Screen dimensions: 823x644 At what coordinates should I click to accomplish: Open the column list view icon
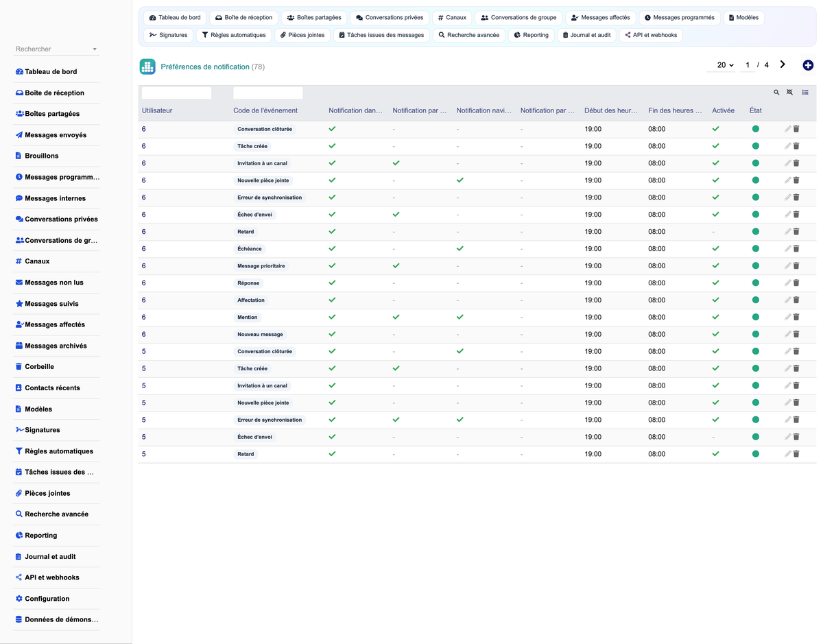point(805,93)
